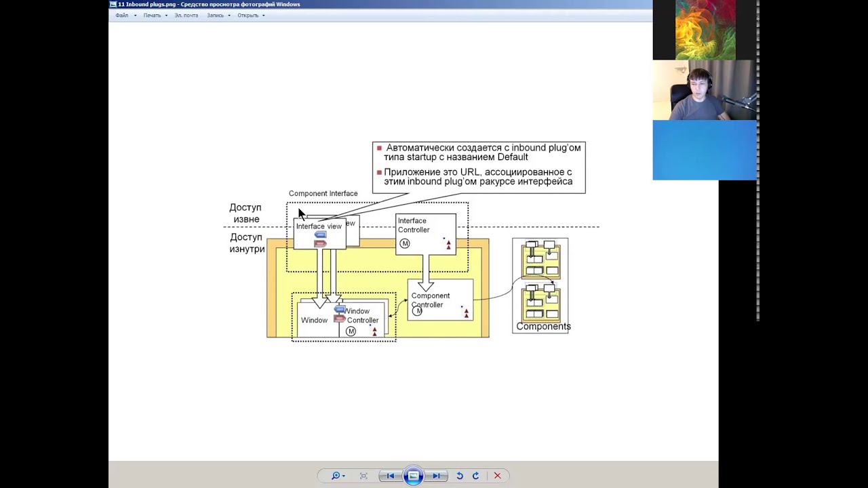Go to the previous photo
Image resolution: width=868 pixels, height=488 pixels.
(390, 476)
